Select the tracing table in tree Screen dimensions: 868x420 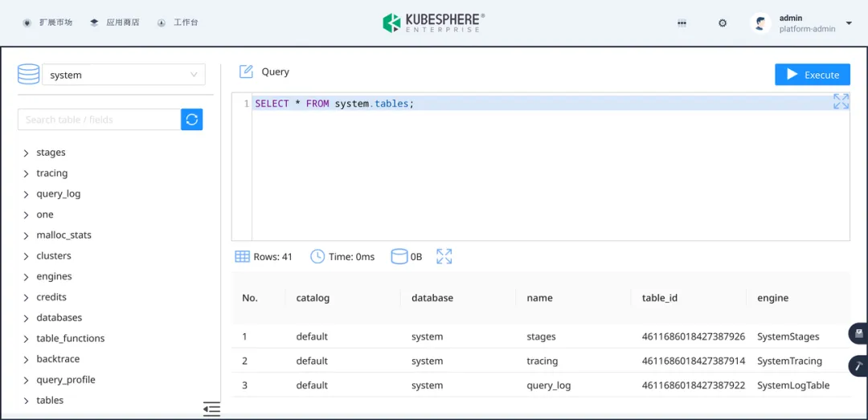[x=51, y=173]
